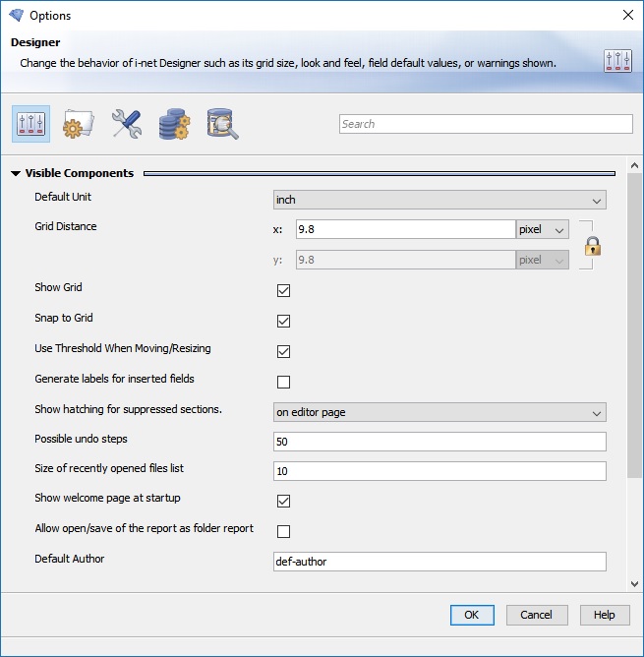
Task: Open the database magnifier options category
Action: pos(222,124)
